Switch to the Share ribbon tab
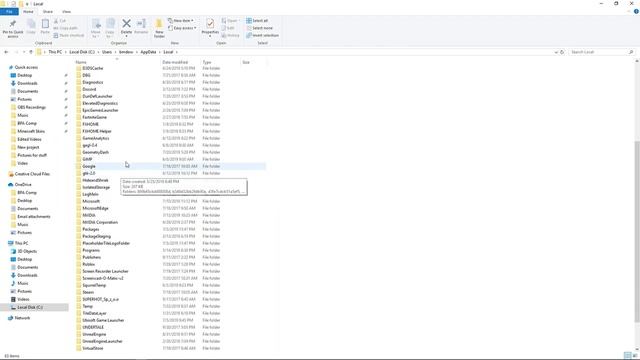640x360 pixels. tap(47, 11)
